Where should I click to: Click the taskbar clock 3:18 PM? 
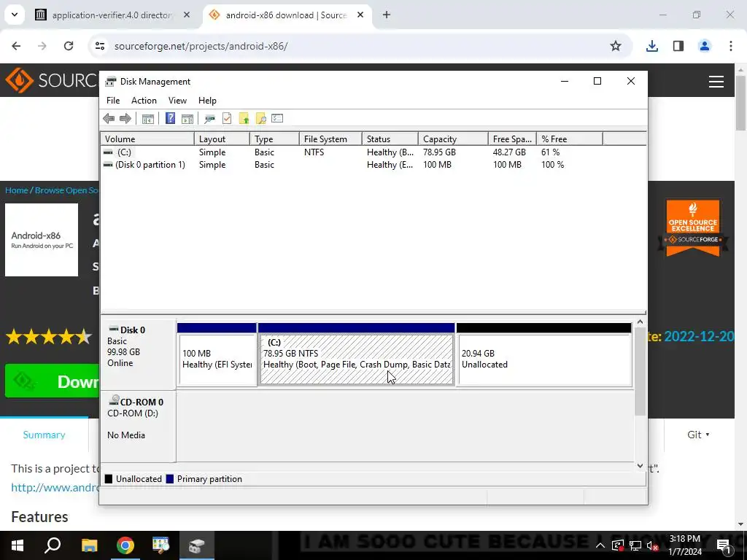[x=684, y=545]
